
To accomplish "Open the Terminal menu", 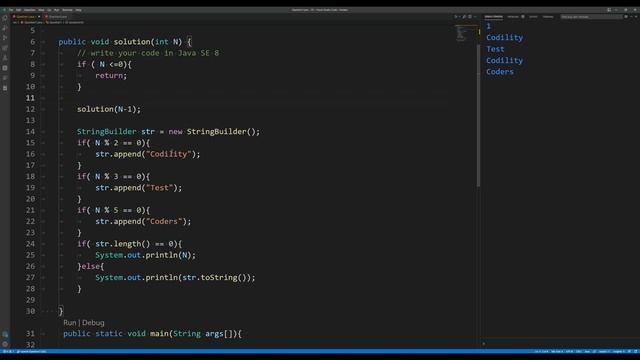I will [x=67, y=10].
